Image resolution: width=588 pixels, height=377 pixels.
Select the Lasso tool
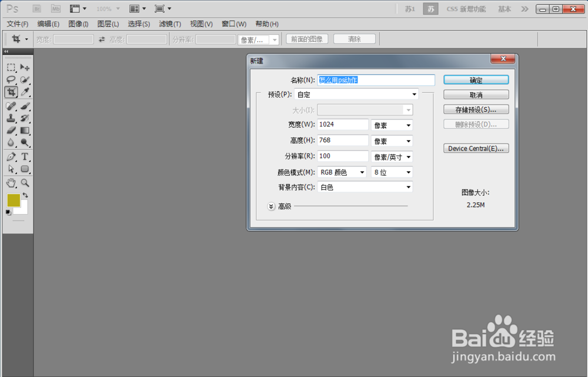pyautogui.click(x=11, y=79)
